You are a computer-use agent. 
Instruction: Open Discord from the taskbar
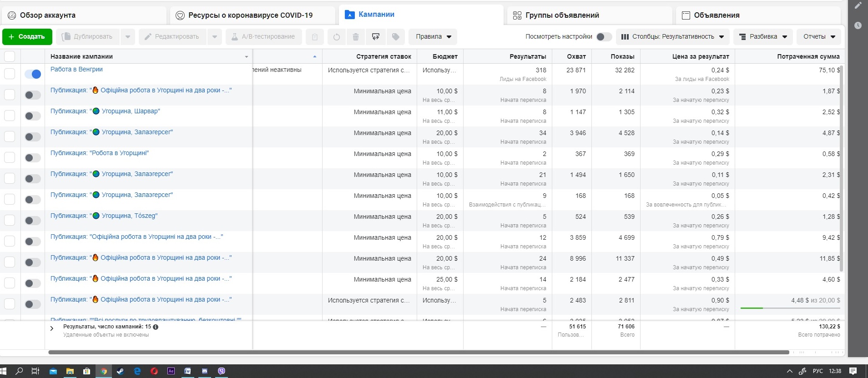click(205, 371)
